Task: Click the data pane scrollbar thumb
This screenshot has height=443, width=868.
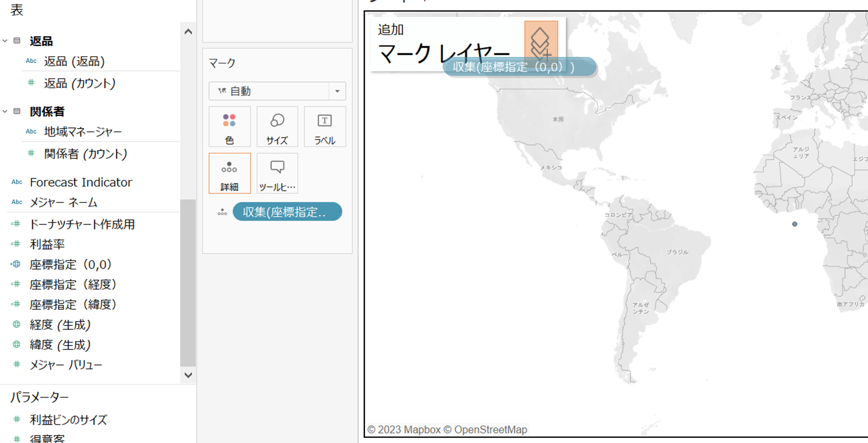Action: [x=188, y=283]
